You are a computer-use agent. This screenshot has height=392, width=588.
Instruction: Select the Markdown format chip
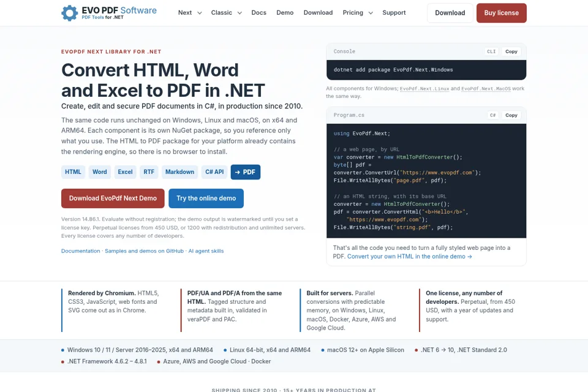pyautogui.click(x=179, y=171)
